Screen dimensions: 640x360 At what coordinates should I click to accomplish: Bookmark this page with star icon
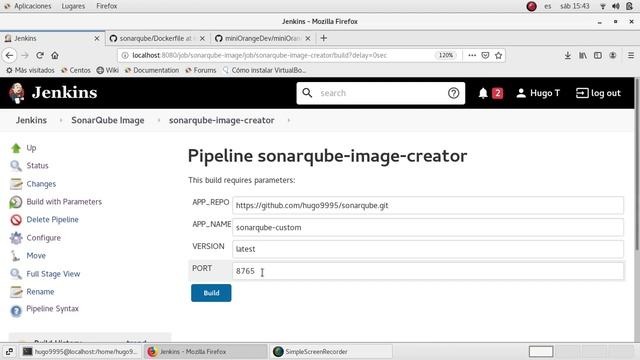point(498,55)
